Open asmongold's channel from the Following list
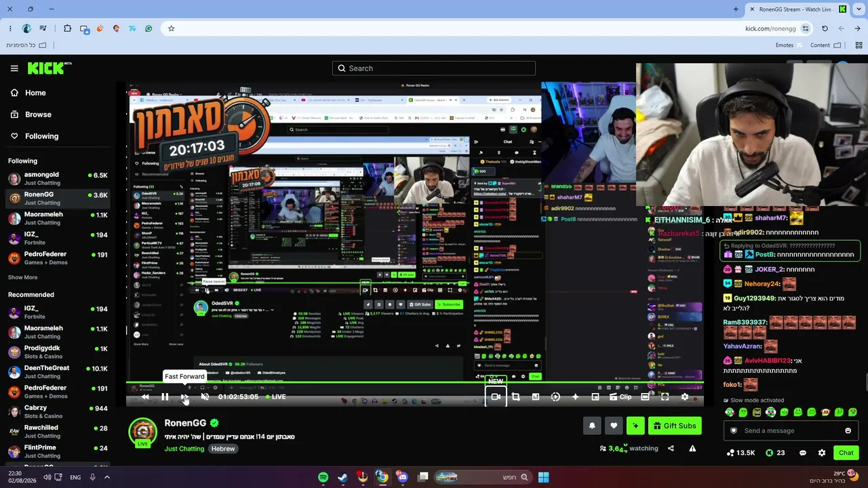868x488 pixels. pos(58,179)
